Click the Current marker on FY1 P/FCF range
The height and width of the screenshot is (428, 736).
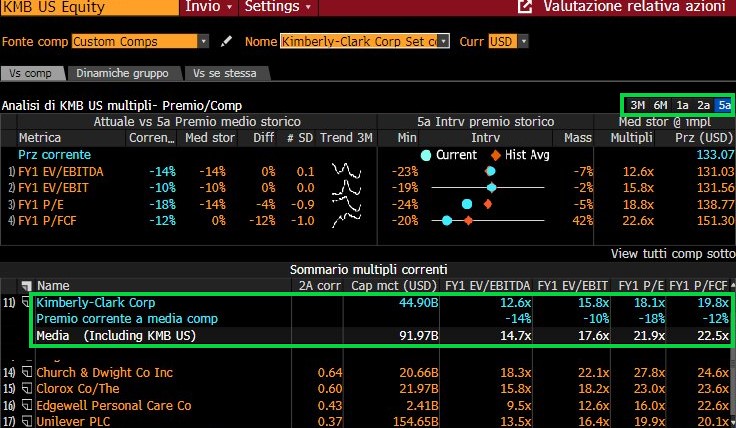pos(447,220)
